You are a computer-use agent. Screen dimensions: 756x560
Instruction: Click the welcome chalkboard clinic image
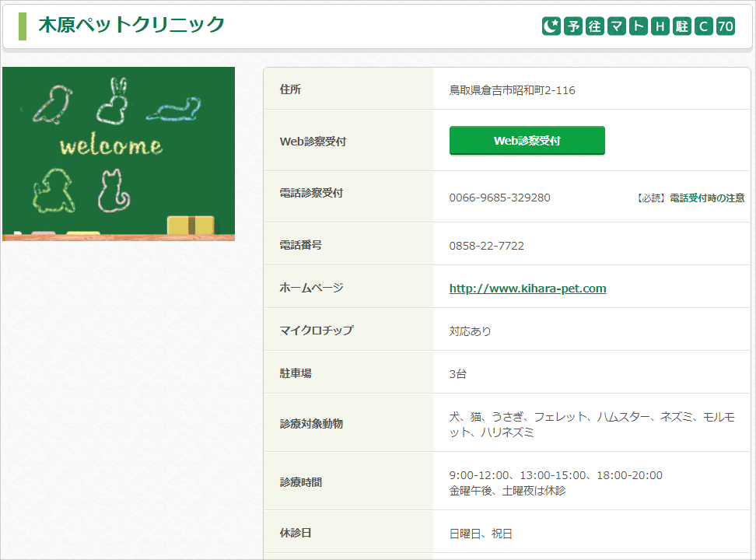tap(118, 154)
